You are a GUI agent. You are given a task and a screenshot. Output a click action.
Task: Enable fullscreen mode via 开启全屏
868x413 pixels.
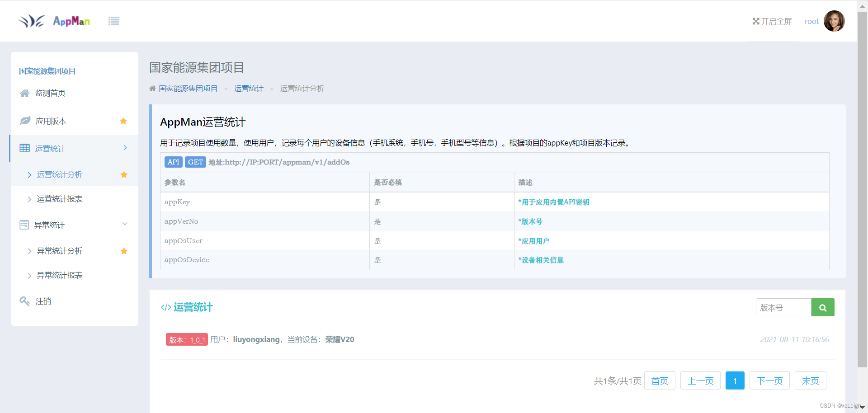coord(772,21)
